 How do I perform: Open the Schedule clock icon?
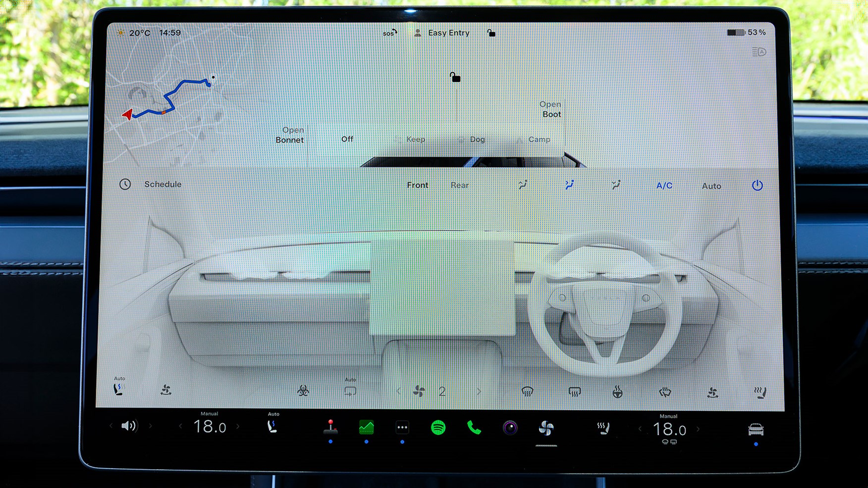tap(125, 184)
